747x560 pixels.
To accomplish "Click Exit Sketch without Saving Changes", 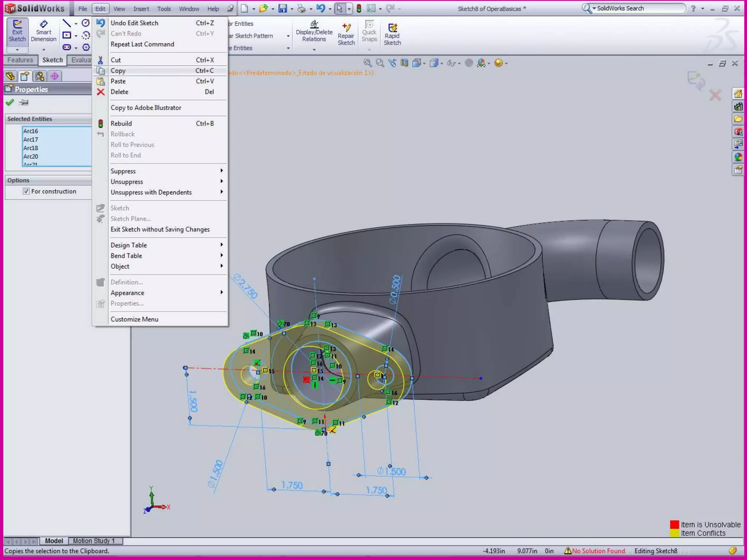I will (160, 229).
